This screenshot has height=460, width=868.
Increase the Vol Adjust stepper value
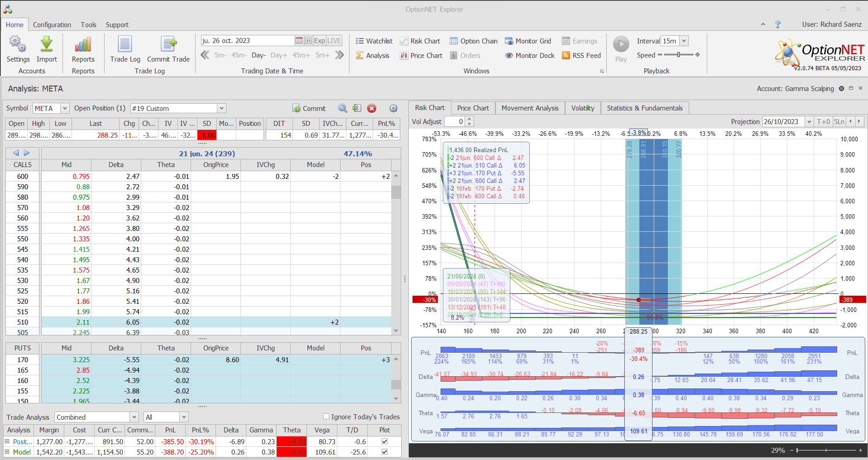pyautogui.click(x=470, y=119)
